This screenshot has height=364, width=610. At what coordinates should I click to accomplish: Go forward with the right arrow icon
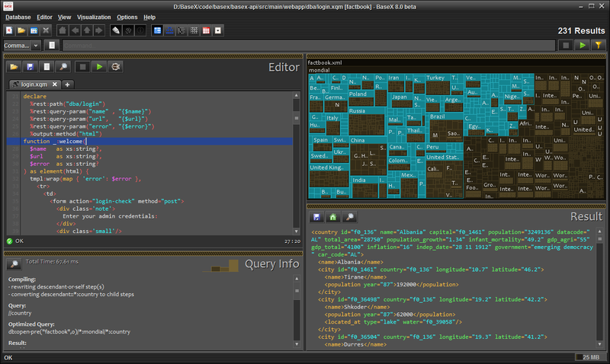point(99,30)
